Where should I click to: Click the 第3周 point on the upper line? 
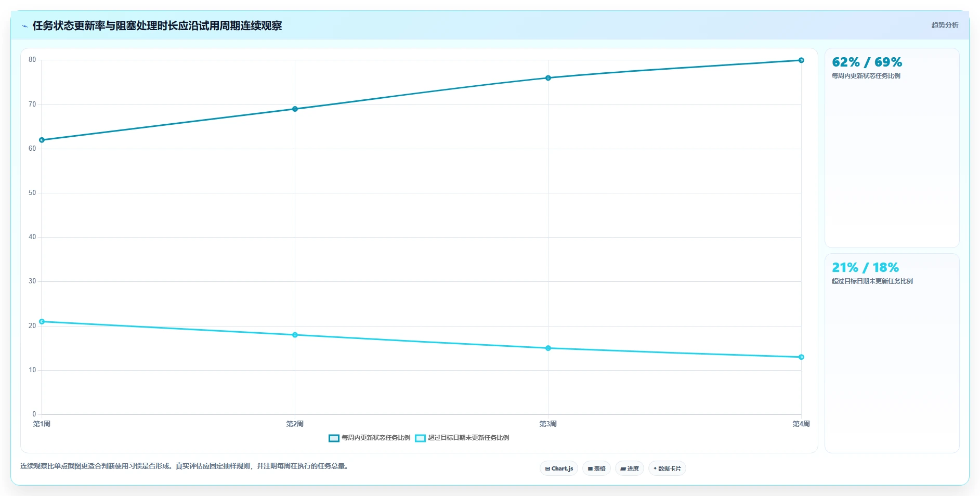click(x=548, y=78)
